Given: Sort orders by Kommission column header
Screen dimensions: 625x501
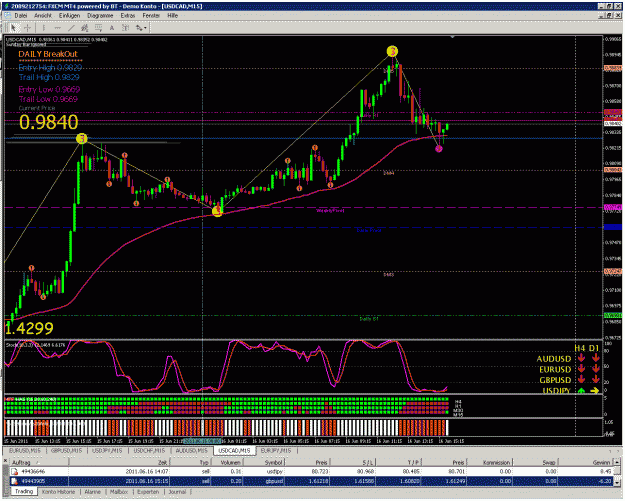Looking at the screenshot, I should point(489,463).
